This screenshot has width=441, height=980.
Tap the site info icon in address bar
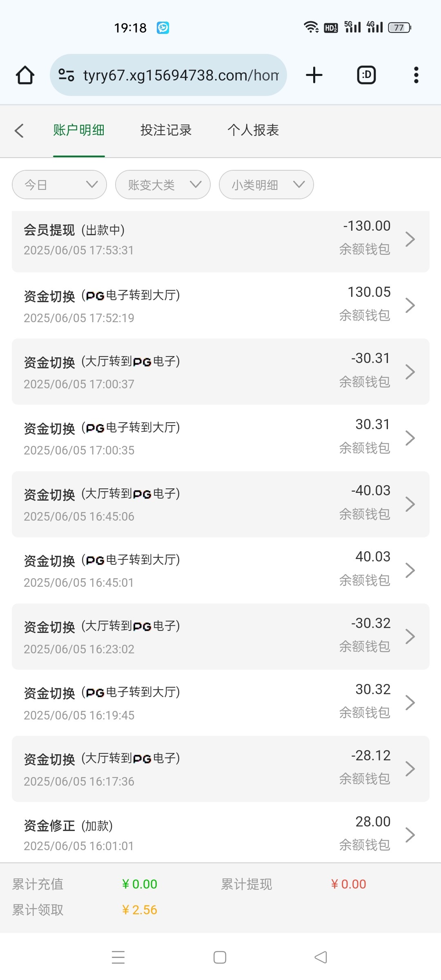click(x=66, y=75)
